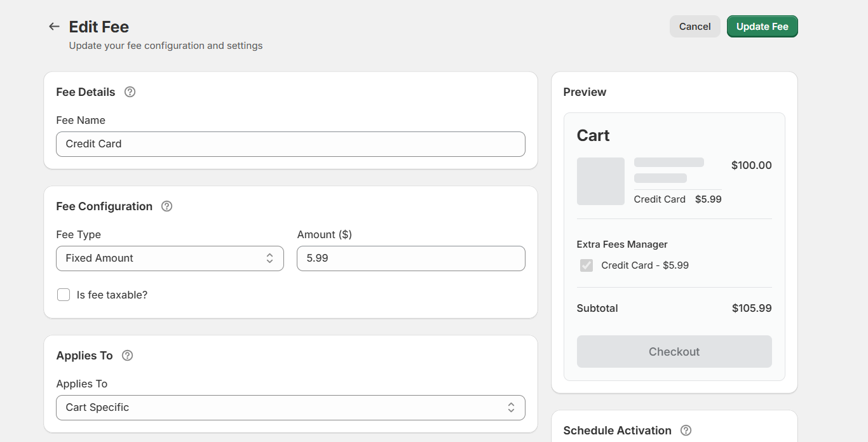Open Applies To help tooltip
The width and height of the screenshot is (868, 442).
(x=126, y=356)
